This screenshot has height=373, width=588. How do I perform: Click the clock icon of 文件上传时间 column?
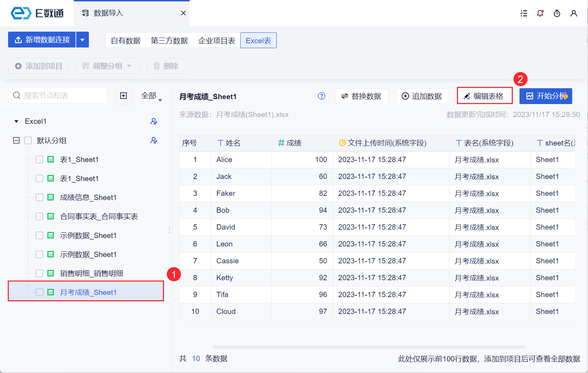(x=342, y=143)
